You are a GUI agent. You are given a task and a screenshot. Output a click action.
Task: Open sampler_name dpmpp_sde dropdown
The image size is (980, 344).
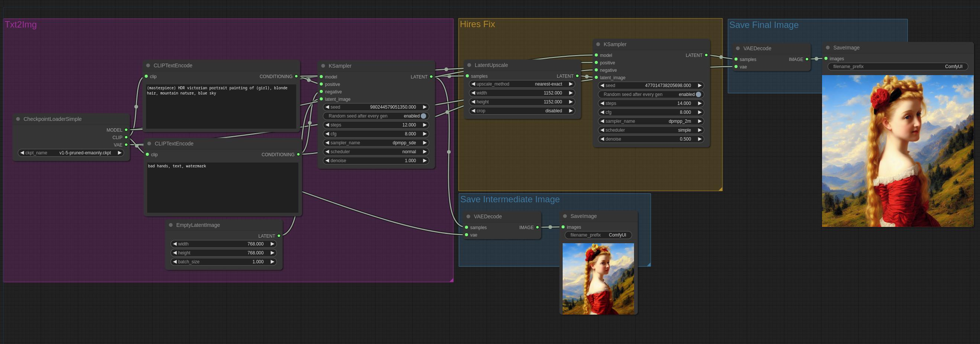pos(376,143)
